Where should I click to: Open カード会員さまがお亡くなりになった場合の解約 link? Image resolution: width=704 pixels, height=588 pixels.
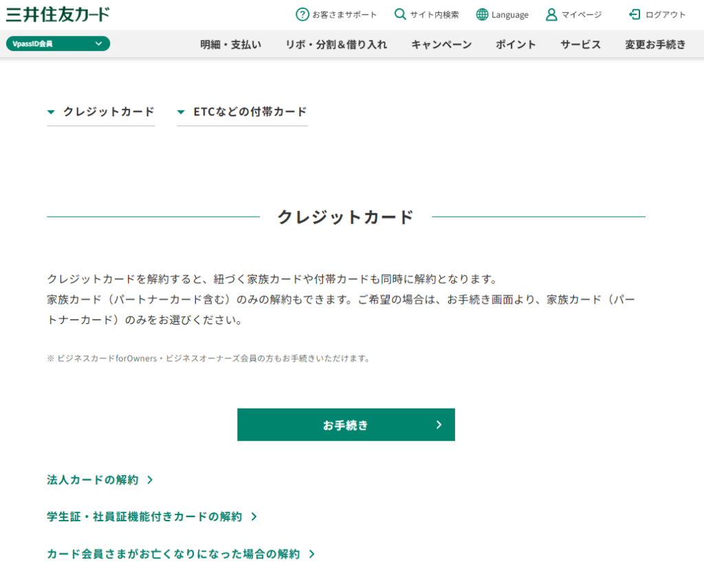(173, 554)
